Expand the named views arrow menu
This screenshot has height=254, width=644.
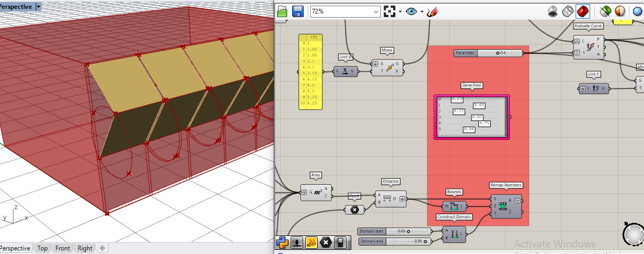[422, 12]
